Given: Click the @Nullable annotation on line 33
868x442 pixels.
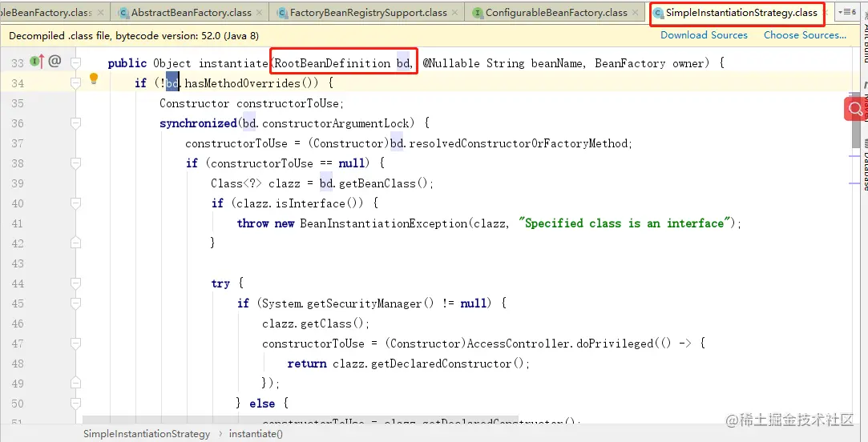Looking at the screenshot, I should pyautogui.click(x=451, y=63).
